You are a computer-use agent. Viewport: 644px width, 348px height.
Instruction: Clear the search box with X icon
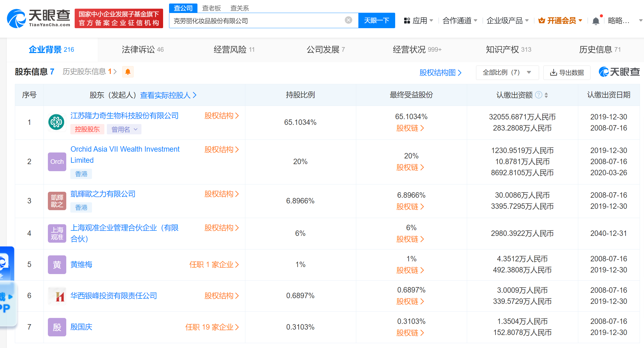pos(348,20)
